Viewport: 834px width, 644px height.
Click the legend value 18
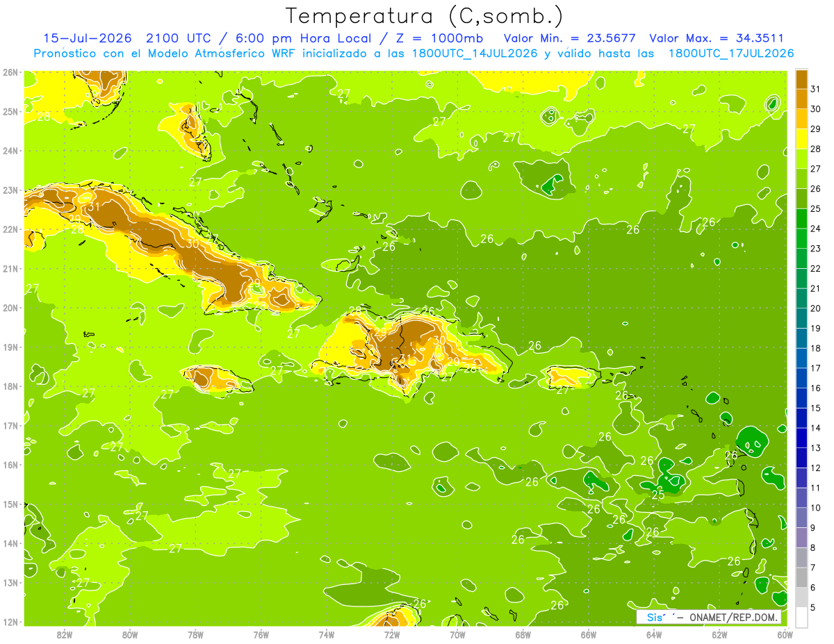pos(816,348)
